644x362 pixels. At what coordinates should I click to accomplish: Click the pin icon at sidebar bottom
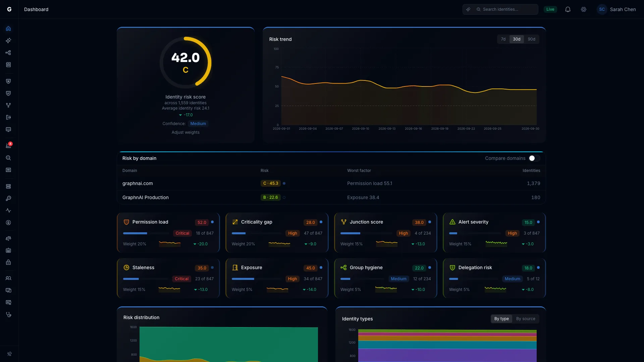(x=9, y=354)
